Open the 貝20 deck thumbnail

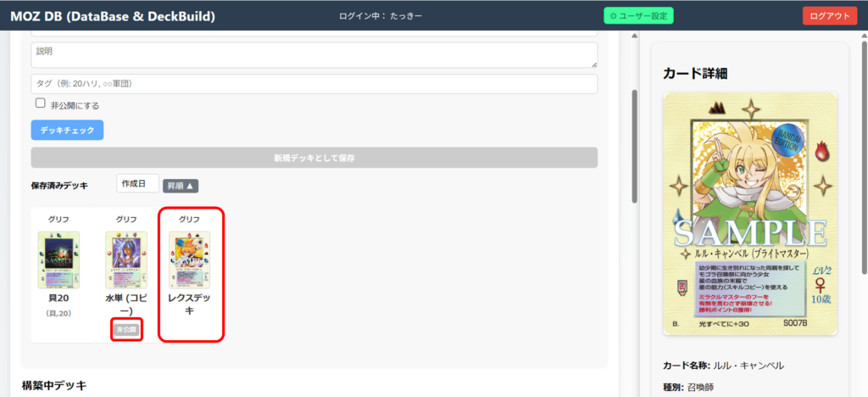click(x=58, y=259)
